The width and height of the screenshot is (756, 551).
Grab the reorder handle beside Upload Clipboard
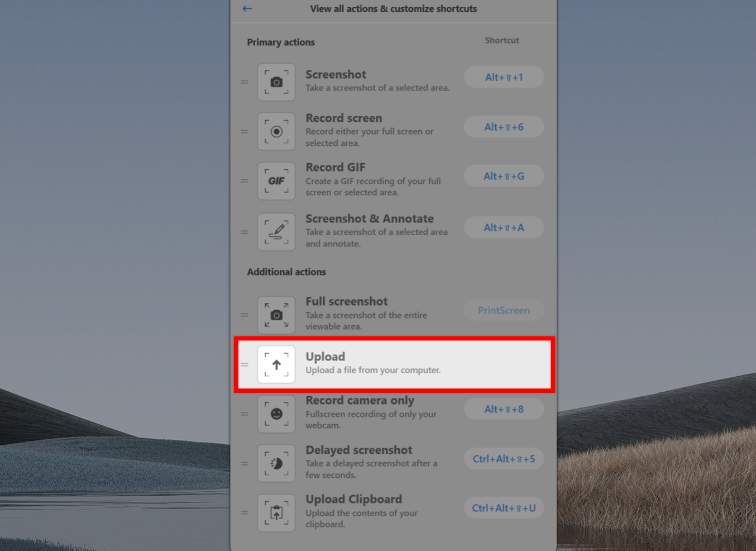click(x=245, y=512)
